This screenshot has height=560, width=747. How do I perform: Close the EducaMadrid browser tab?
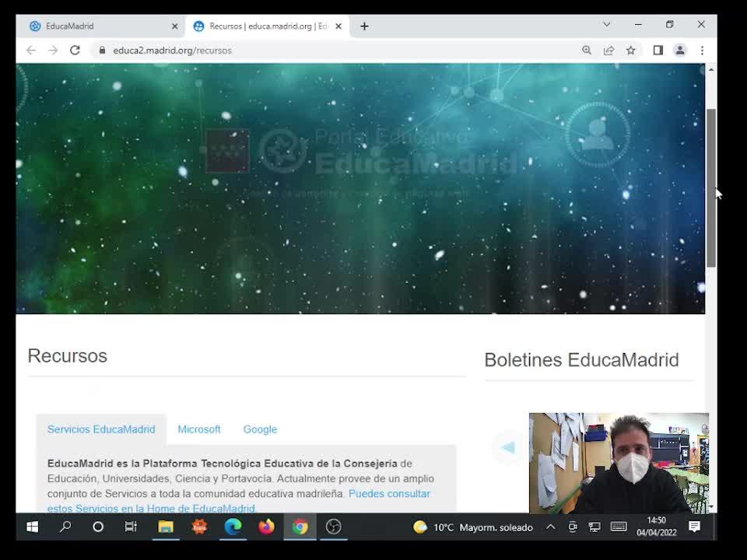(x=174, y=26)
